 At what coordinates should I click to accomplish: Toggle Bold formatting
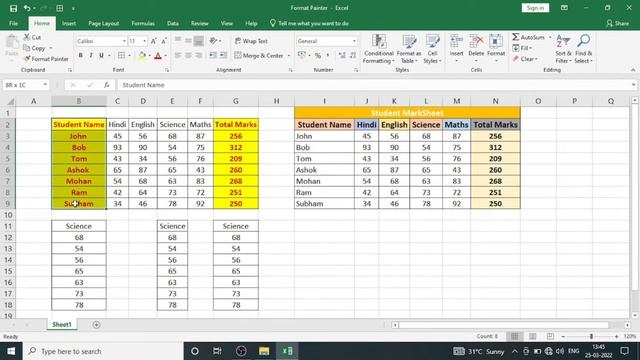pos(80,56)
